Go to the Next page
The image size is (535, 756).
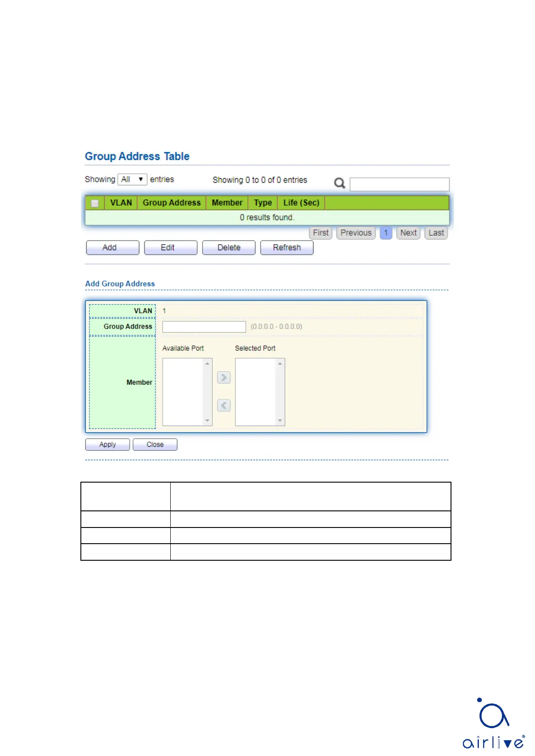coord(408,233)
